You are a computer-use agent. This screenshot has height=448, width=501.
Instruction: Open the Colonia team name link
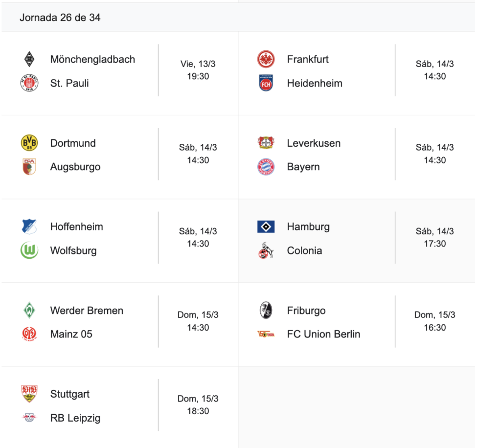pyautogui.click(x=304, y=250)
